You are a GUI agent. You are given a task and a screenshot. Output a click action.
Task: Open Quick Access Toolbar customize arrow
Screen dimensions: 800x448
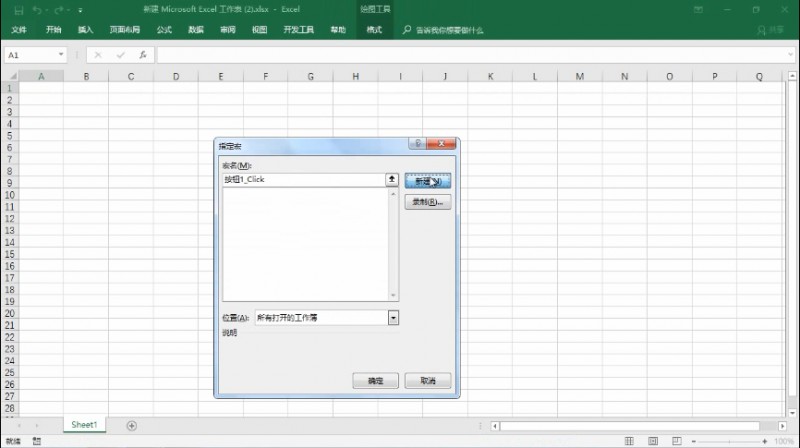tap(80, 10)
